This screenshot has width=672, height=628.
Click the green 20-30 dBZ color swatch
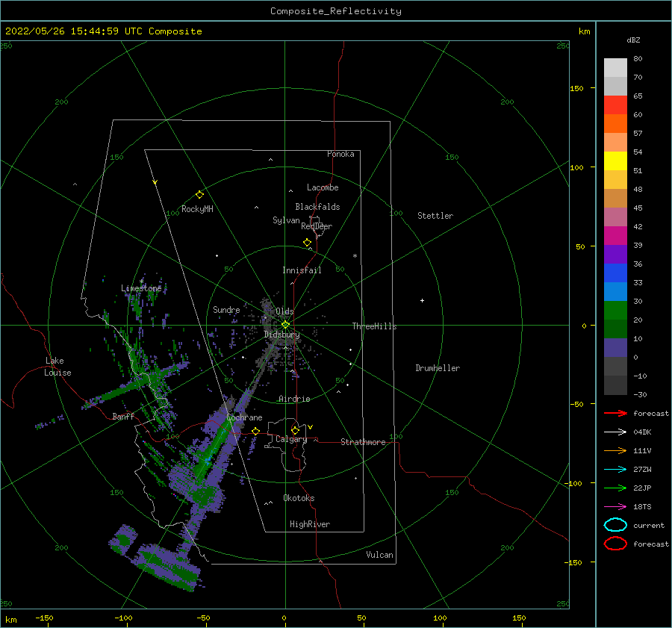[x=615, y=311]
